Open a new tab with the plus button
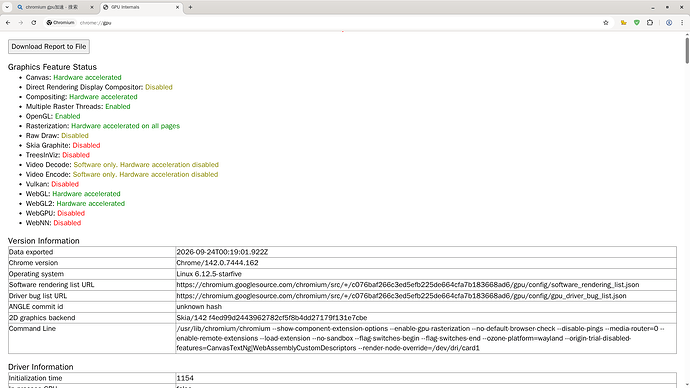 pos(190,7)
